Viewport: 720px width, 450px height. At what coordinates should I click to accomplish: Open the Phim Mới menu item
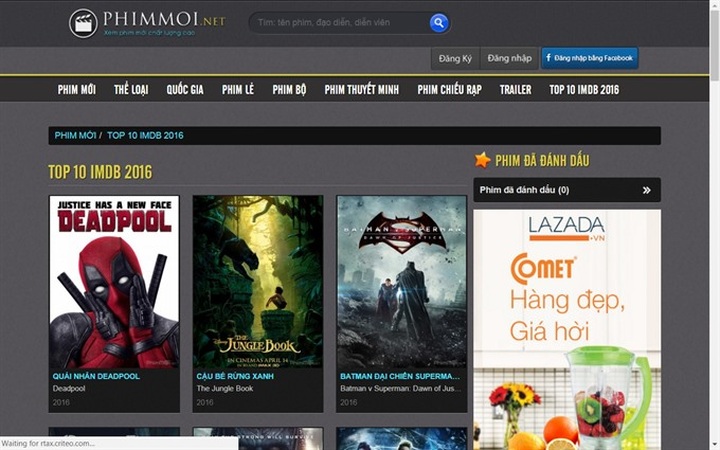pos(77,90)
